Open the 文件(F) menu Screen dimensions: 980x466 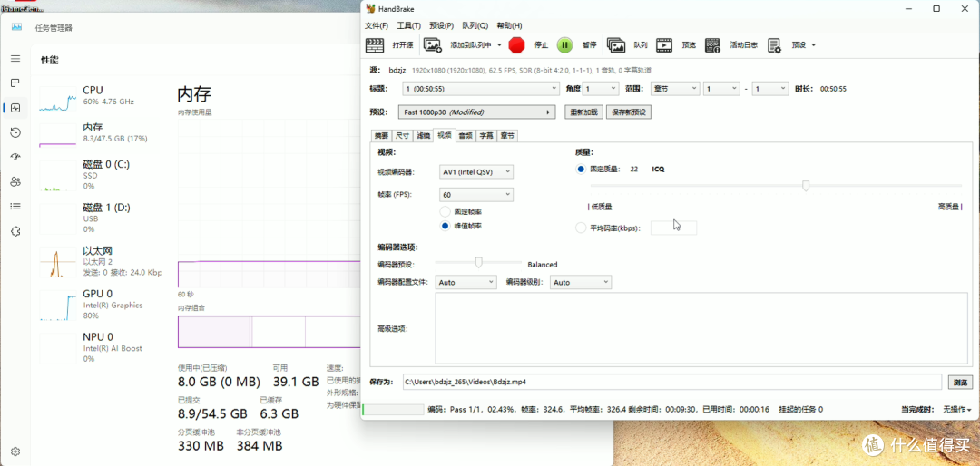(377, 25)
